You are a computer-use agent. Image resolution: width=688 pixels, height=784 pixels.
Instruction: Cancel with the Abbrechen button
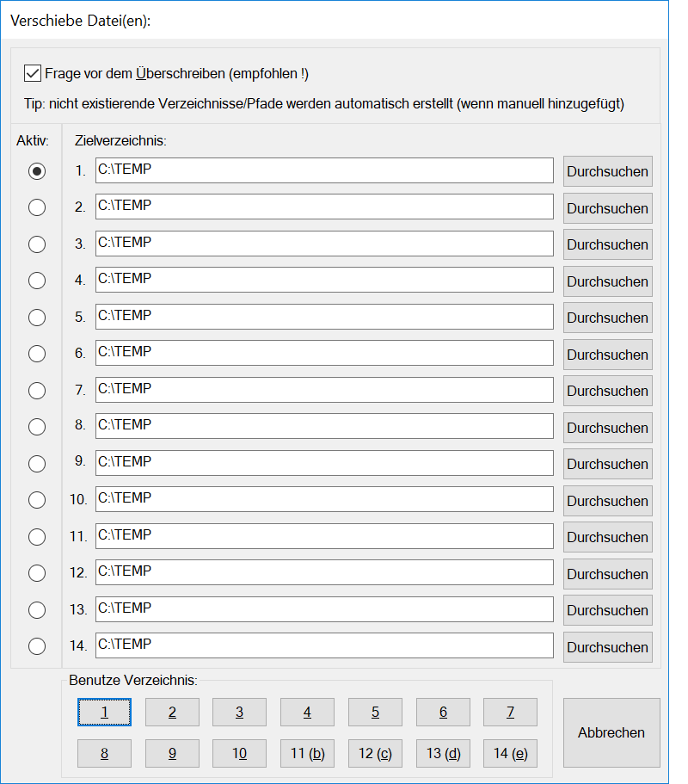tap(611, 732)
